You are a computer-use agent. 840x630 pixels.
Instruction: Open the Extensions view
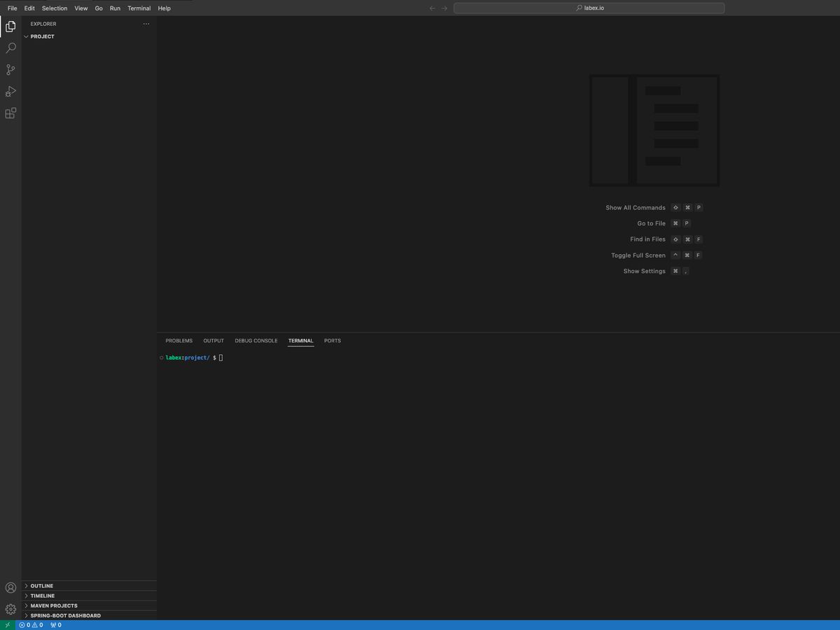(10, 113)
